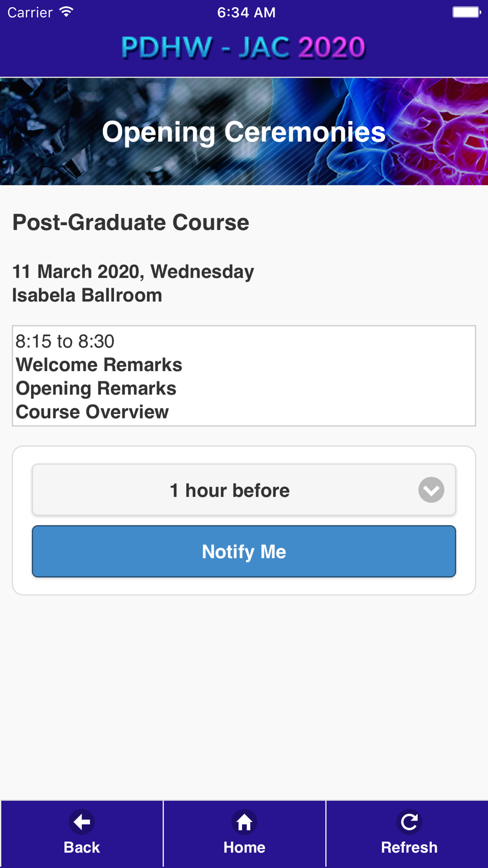This screenshot has height=868, width=488.
Task: Click the Welcome Remarks entry
Action: coord(99,365)
